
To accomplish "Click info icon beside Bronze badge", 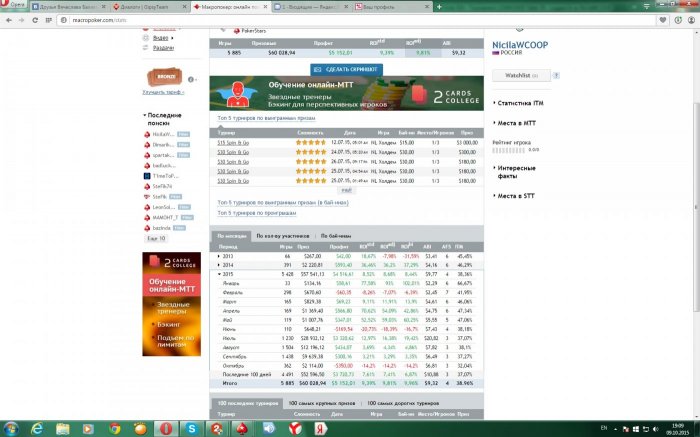I will [x=191, y=79].
